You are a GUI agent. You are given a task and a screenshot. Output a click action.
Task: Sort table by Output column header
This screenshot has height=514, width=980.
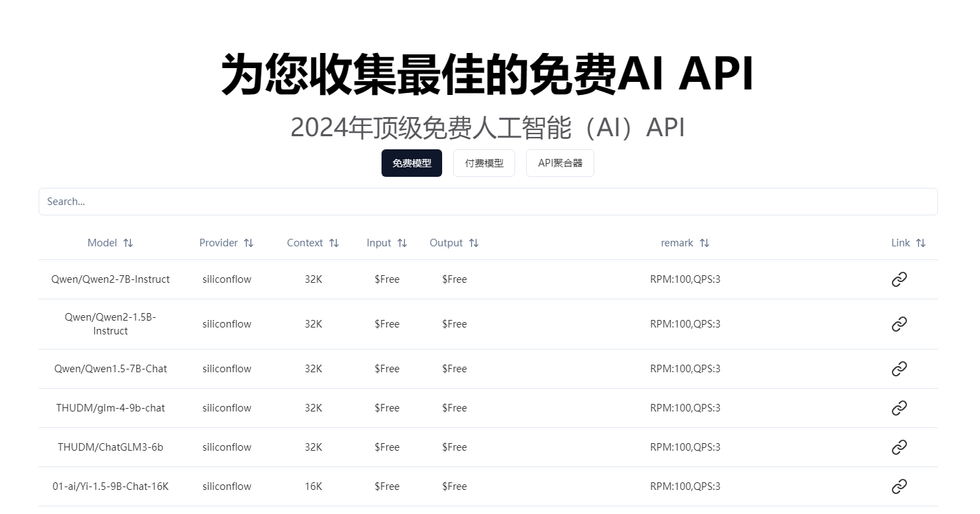[x=455, y=243]
